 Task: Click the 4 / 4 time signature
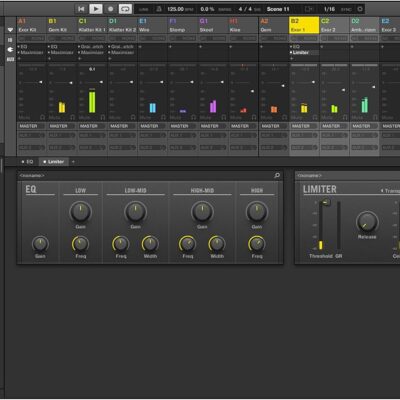(245, 9)
